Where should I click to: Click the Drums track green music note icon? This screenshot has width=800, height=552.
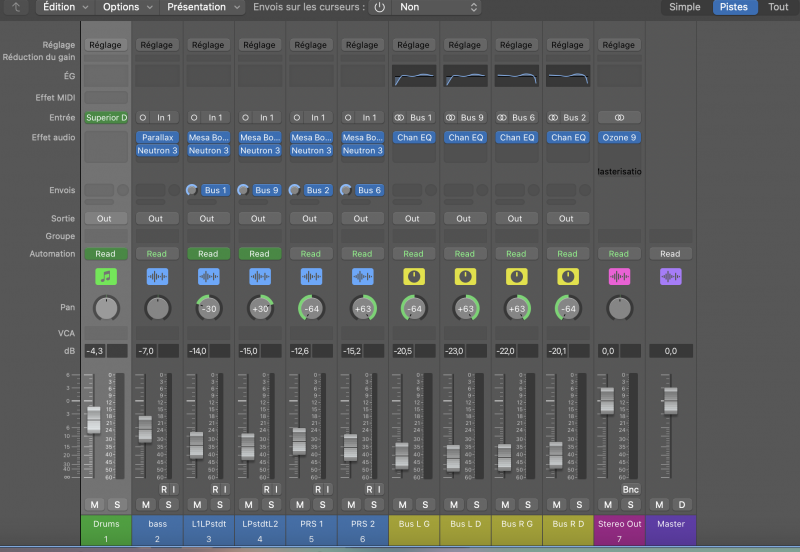(x=106, y=276)
